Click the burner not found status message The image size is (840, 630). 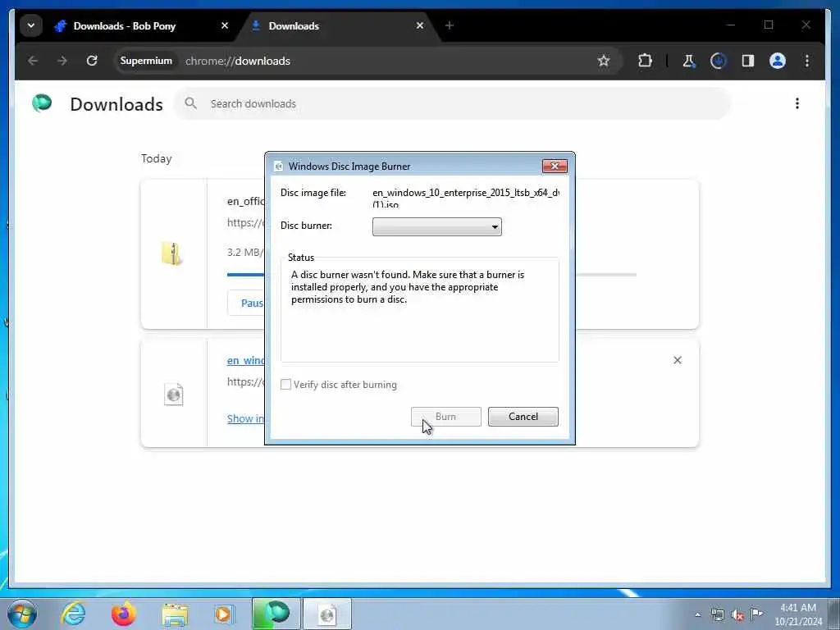[x=408, y=286]
